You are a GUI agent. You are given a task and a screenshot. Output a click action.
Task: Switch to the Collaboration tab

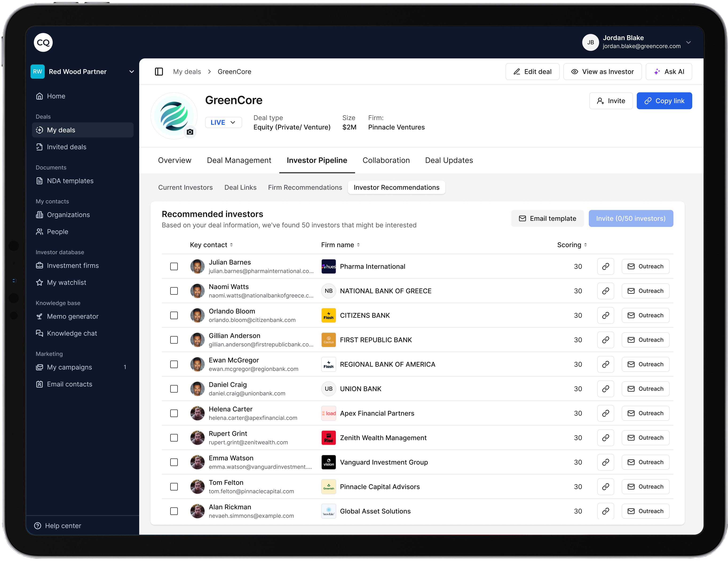click(x=386, y=160)
